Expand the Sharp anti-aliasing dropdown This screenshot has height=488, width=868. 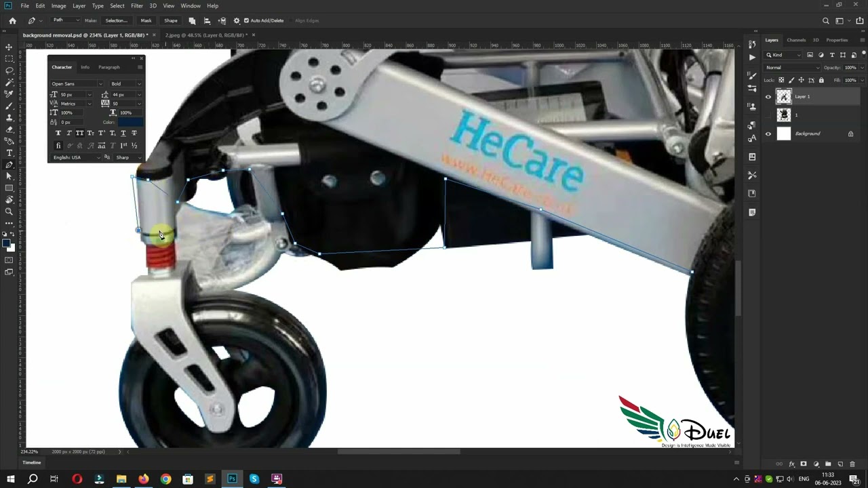coord(127,157)
